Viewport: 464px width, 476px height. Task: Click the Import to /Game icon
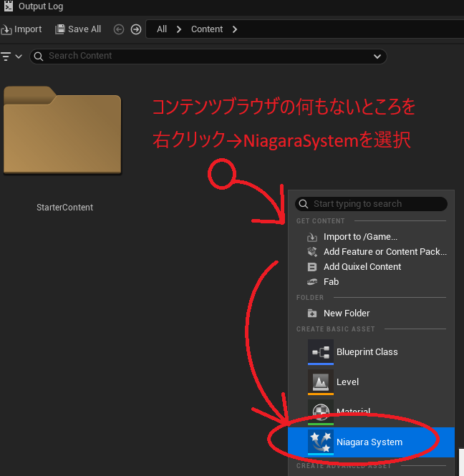click(x=312, y=237)
